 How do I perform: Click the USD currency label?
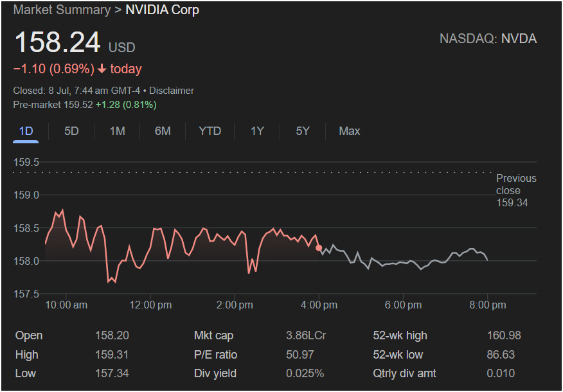[x=122, y=48]
